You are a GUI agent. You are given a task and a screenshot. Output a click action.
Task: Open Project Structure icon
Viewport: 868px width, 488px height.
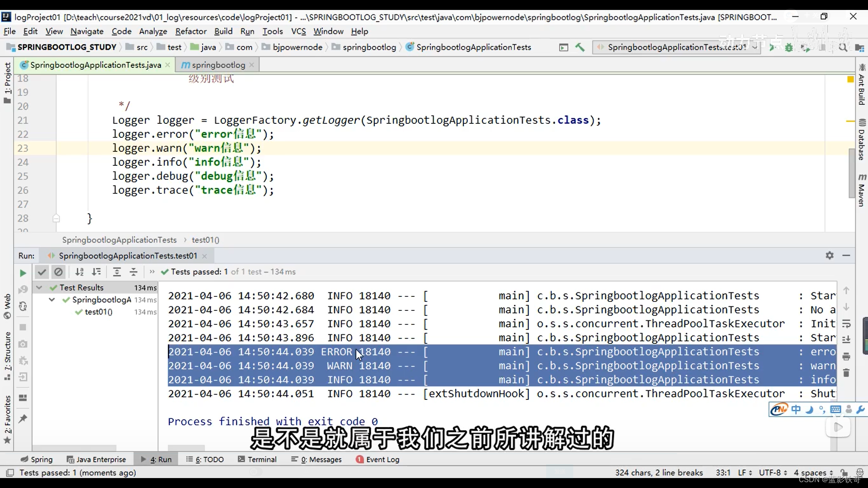(x=859, y=47)
